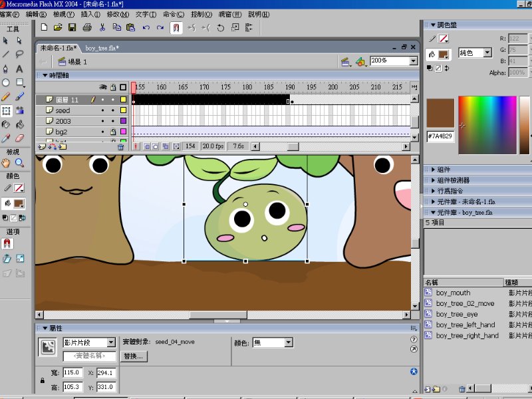Open the 200% zoom dropdown
Screen dimensions: 532x399
click(x=413, y=61)
